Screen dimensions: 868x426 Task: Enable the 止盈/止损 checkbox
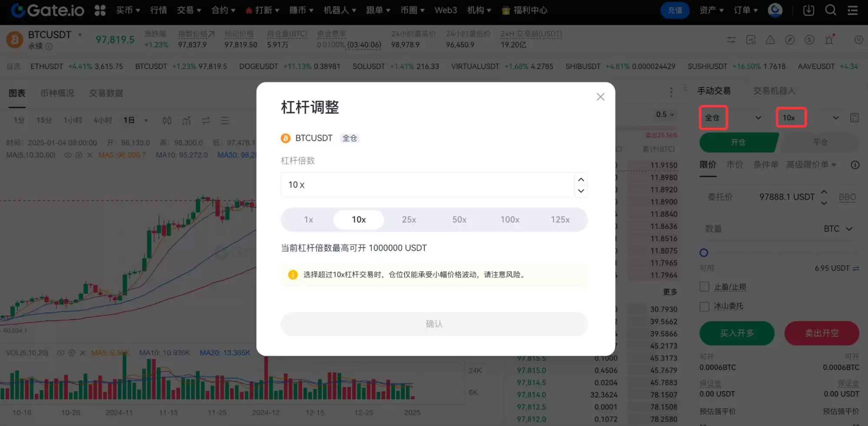704,287
